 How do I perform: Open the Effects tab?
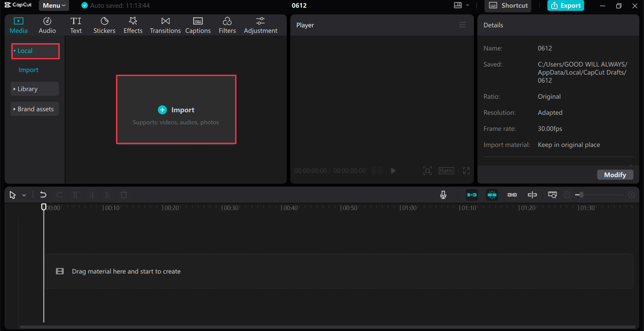(133, 26)
